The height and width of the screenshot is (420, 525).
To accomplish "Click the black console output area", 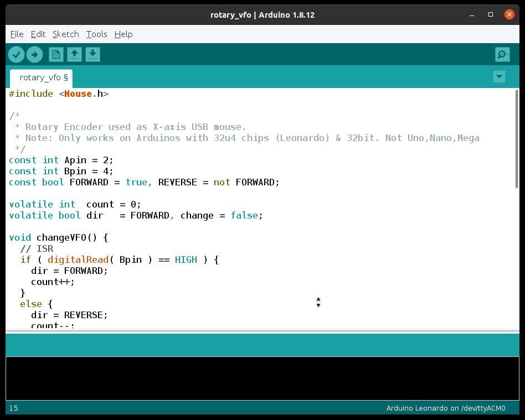I will [x=262, y=378].
